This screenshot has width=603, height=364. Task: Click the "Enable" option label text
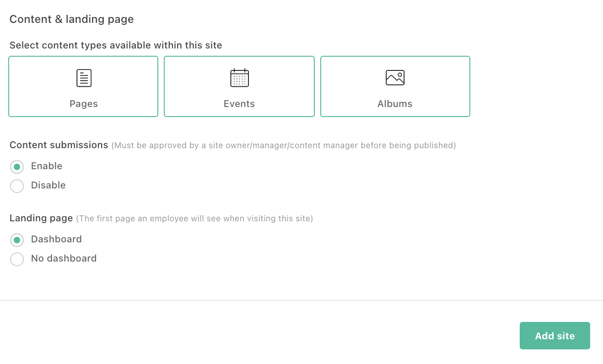click(47, 166)
